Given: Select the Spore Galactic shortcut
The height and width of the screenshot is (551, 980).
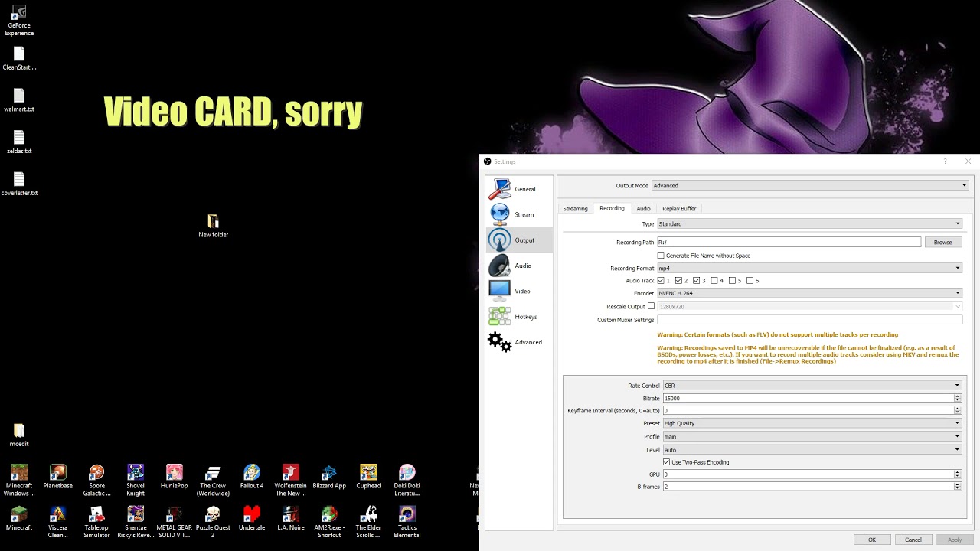Looking at the screenshot, I should [96, 481].
